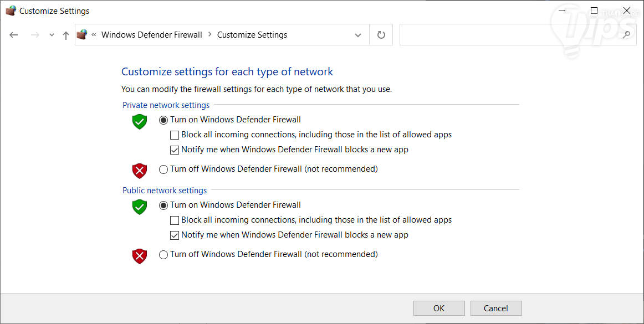Click the green shield under Private network

(140, 121)
